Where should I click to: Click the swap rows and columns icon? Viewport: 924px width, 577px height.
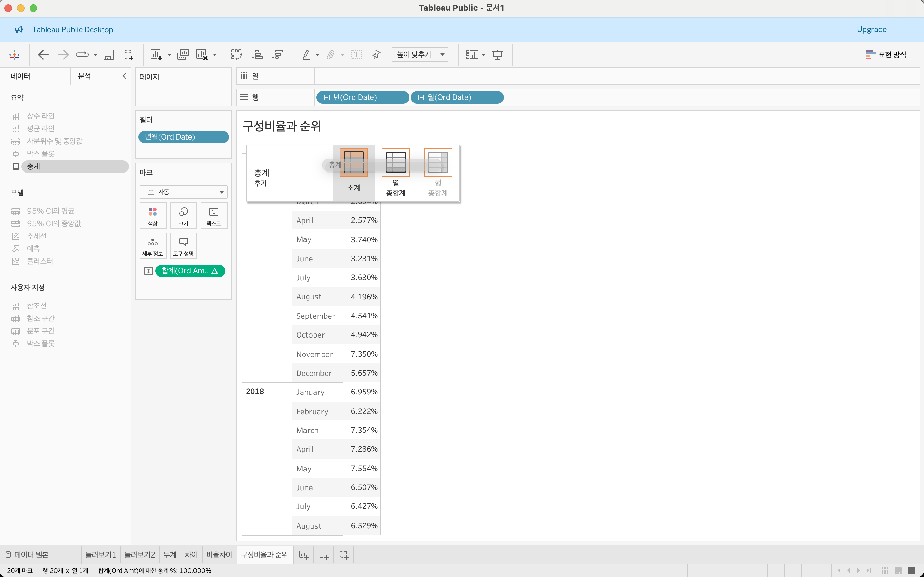[236, 55]
